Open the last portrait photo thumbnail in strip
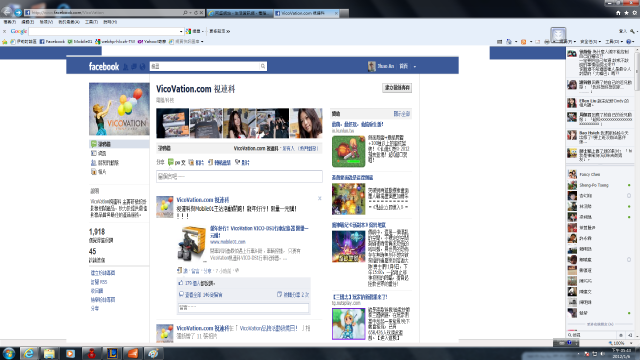This screenshot has width=640, height=360. (x=306, y=123)
